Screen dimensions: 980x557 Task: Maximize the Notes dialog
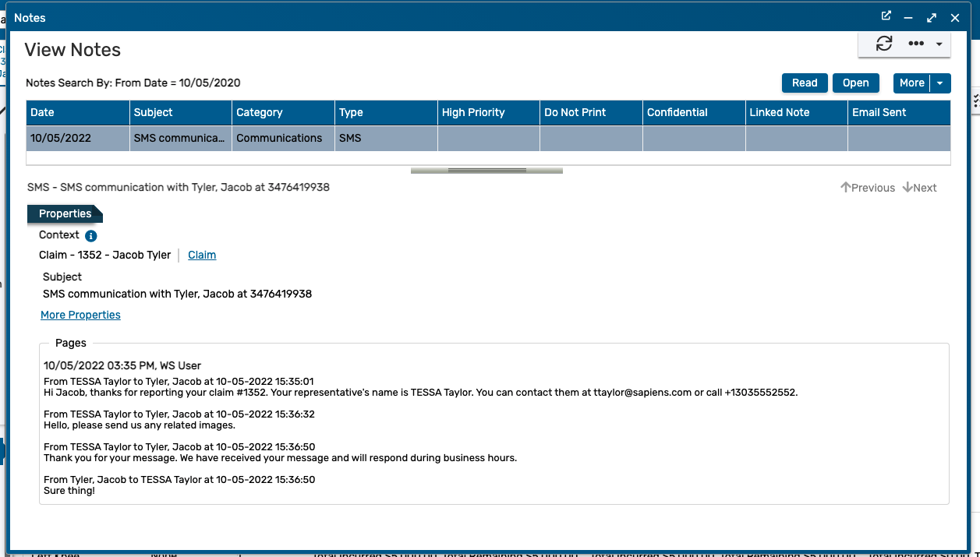pyautogui.click(x=931, y=16)
